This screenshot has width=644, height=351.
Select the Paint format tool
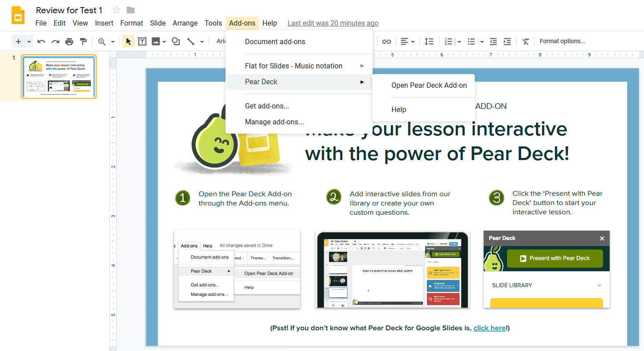coord(83,41)
